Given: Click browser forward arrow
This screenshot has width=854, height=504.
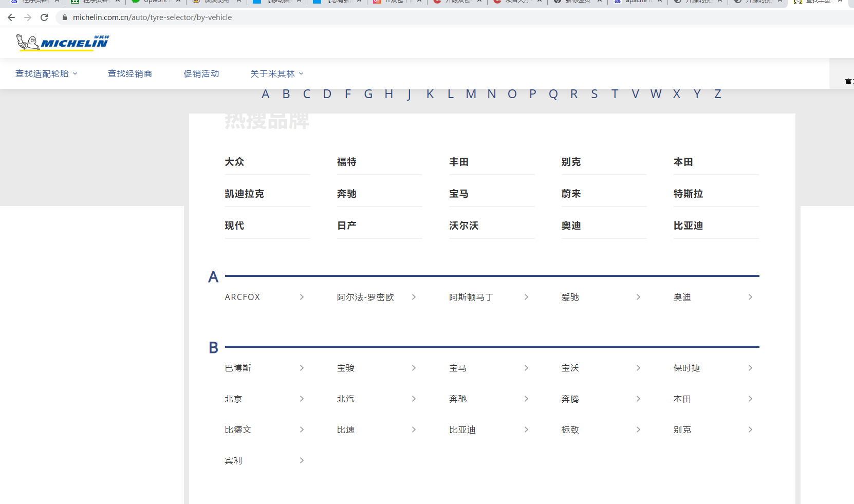Looking at the screenshot, I should (28, 17).
